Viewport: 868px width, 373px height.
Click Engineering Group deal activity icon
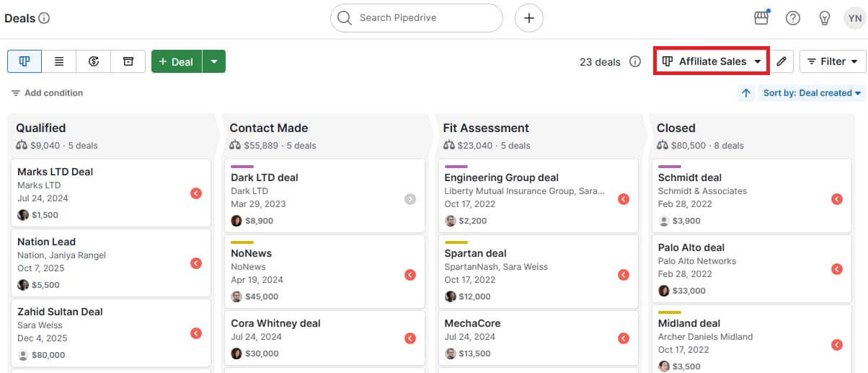coord(624,198)
